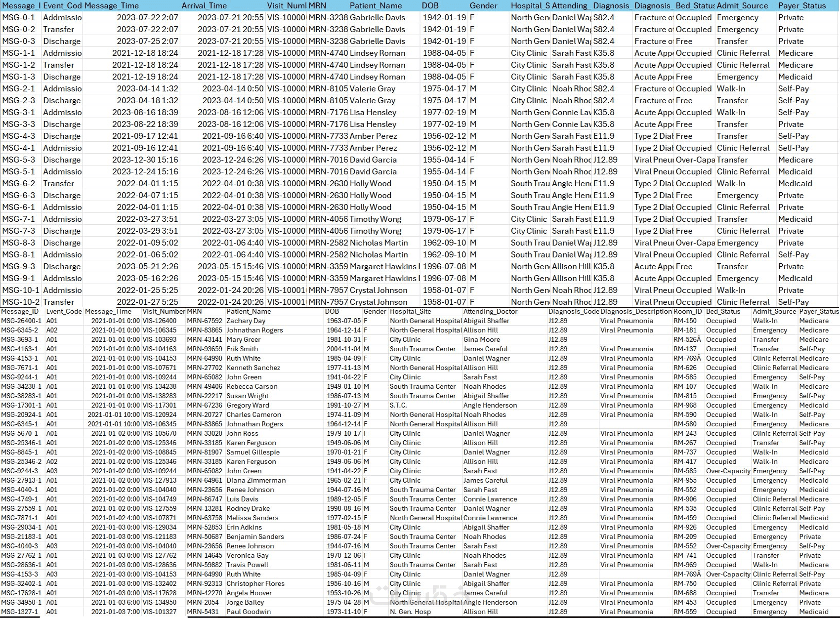Click the Arrival_Time column header
Image resolution: width=840 pixels, height=618 pixels.
(x=204, y=5)
